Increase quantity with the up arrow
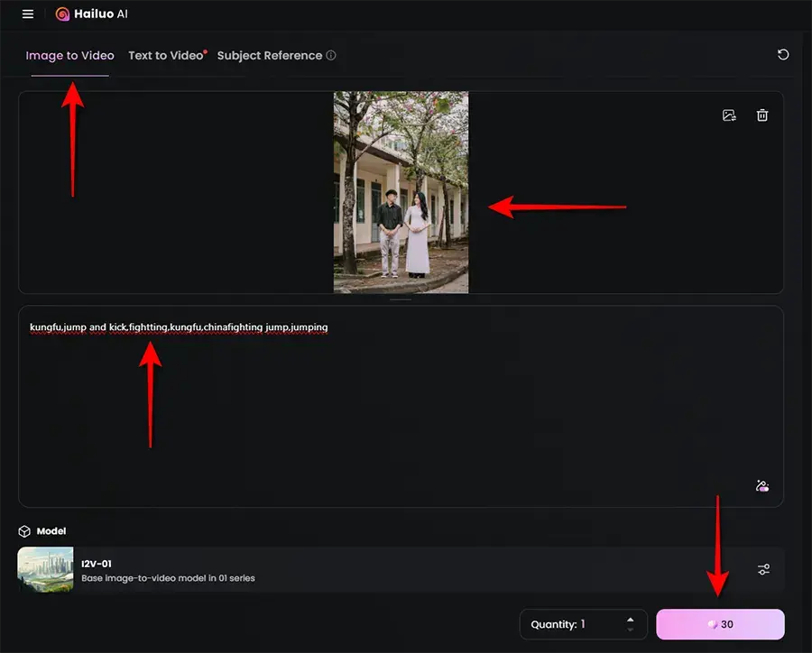The image size is (812, 653). (630, 619)
